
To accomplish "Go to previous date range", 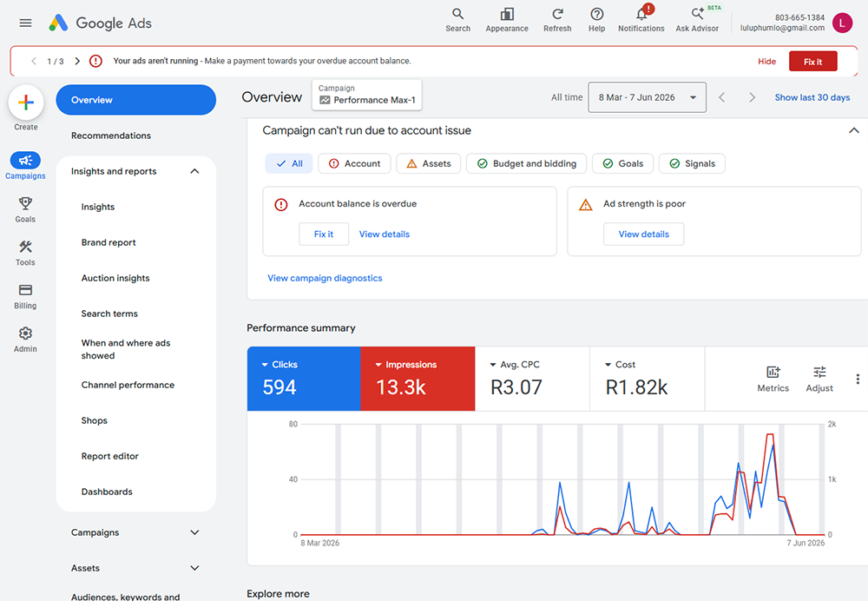I will click(721, 97).
